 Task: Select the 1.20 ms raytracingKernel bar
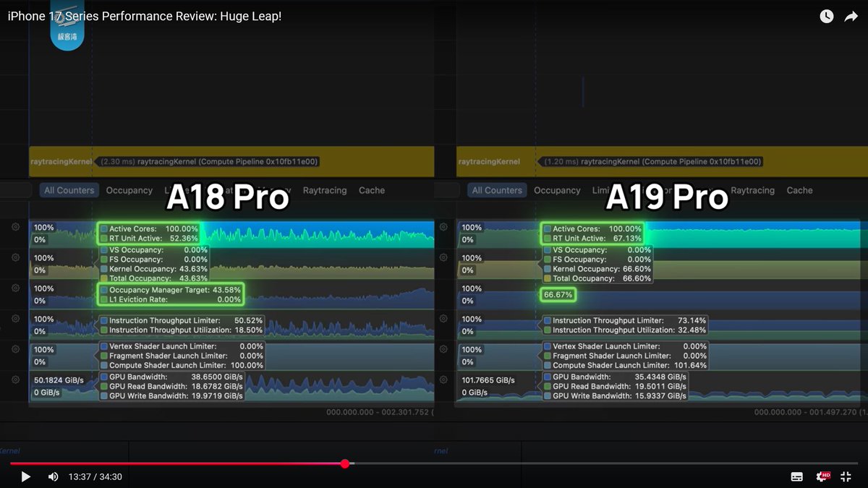[662, 162]
